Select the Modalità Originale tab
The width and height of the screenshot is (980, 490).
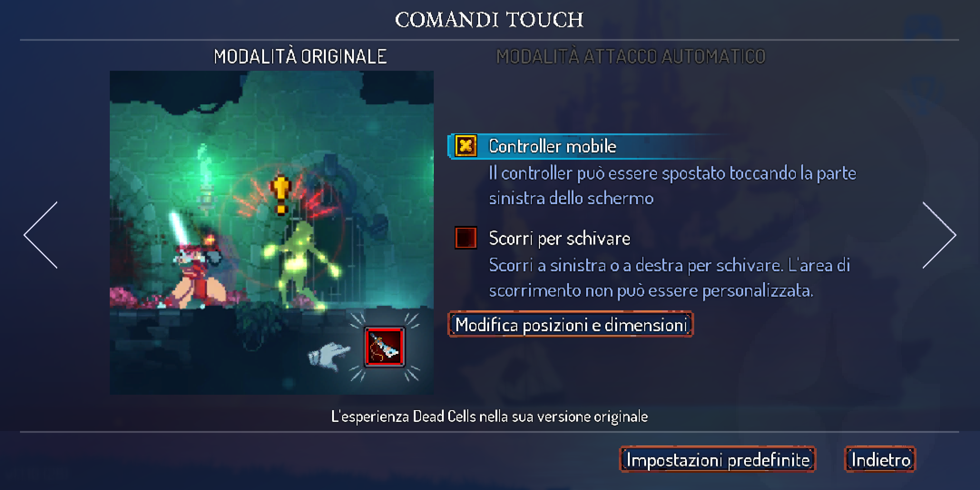point(300,56)
